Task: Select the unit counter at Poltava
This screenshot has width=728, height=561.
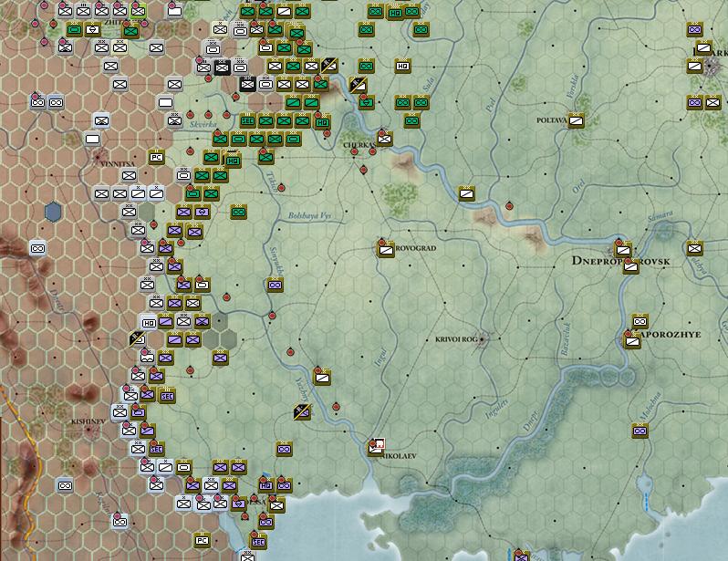Action: point(577,120)
